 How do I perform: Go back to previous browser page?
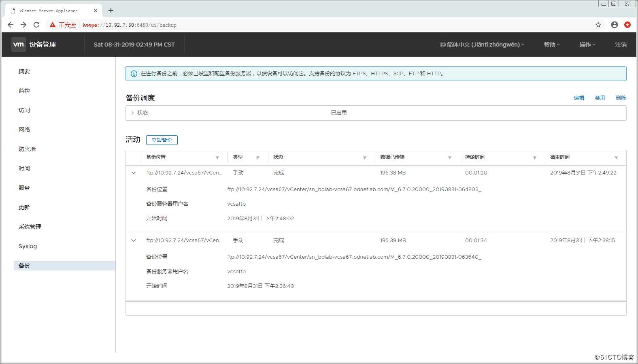(11, 25)
